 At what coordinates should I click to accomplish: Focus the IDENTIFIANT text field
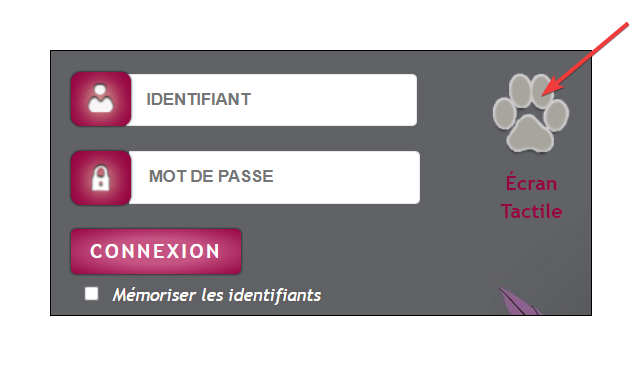pyautogui.click(x=274, y=99)
